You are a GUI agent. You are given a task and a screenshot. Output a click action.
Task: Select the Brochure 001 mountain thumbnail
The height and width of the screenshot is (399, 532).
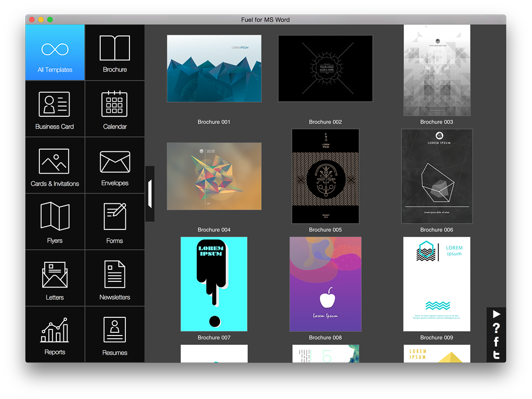click(x=214, y=68)
